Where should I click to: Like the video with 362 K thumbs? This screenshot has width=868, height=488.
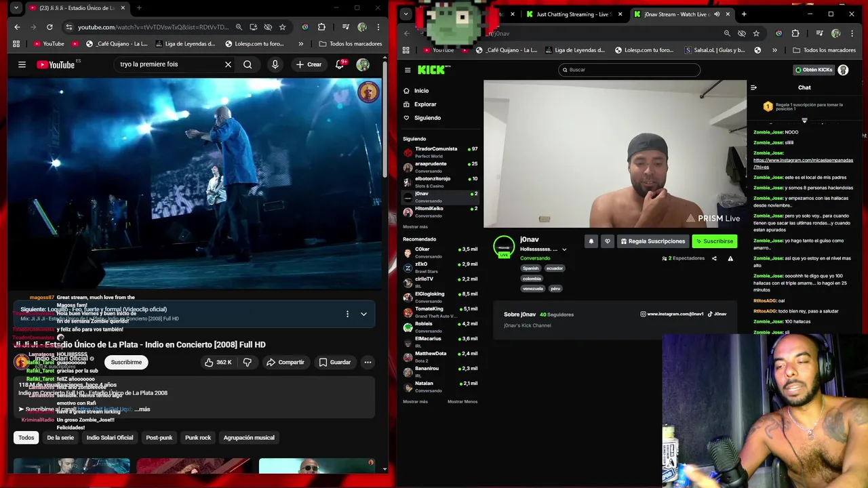click(218, 362)
